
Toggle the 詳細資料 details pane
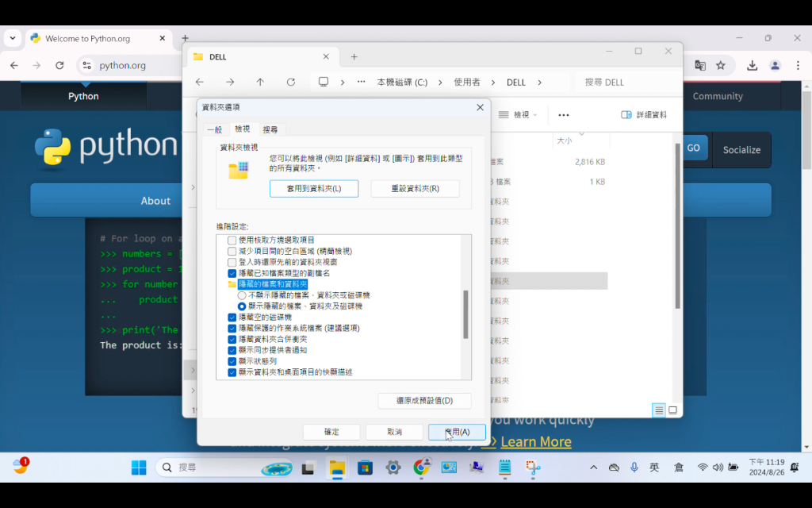644,114
